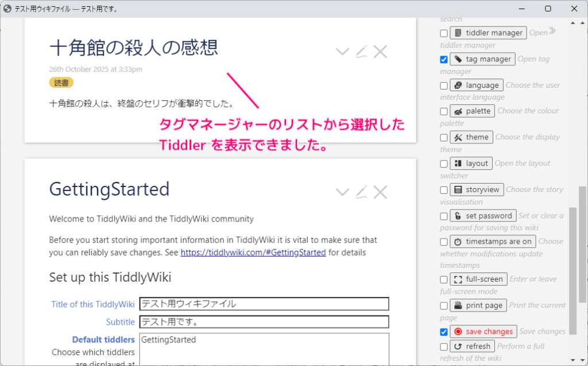This screenshot has height=366, width=588.
Task: Open the colour palette chooser
Action: (x=472, y=111)
